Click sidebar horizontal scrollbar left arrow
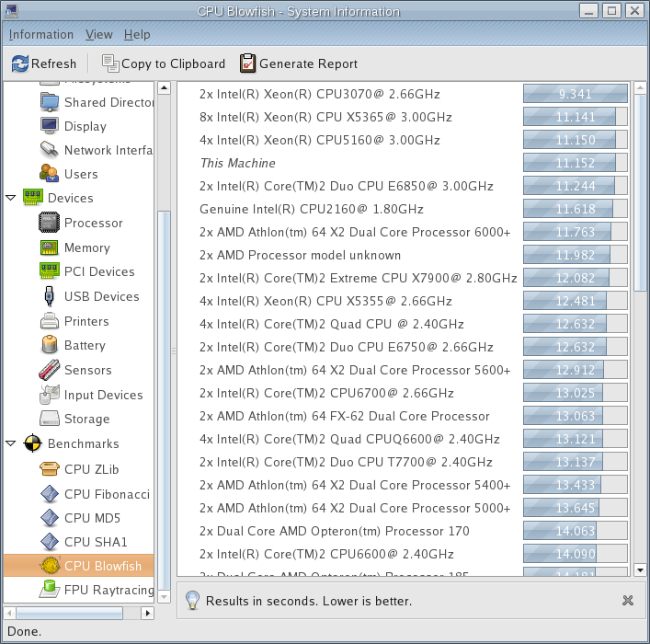 [x=9, y=613]
